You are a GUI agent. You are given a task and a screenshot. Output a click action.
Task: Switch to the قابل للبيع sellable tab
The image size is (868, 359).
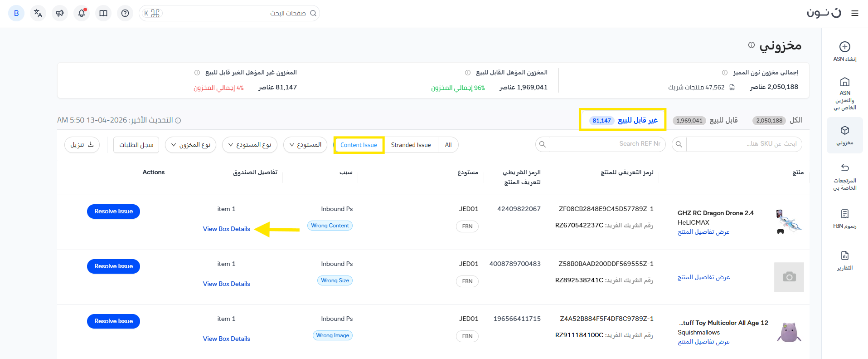(706, 120)
